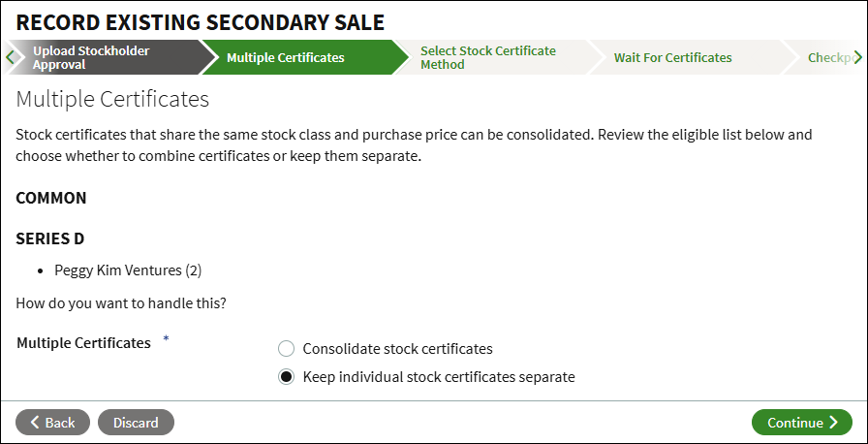Jump to Select Stock Certificate Method step
The image size is (868, 444).
pos(493,57)
